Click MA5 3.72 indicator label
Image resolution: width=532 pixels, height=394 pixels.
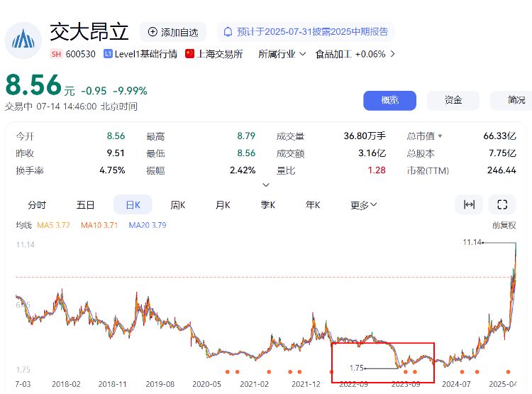[53, 225]
